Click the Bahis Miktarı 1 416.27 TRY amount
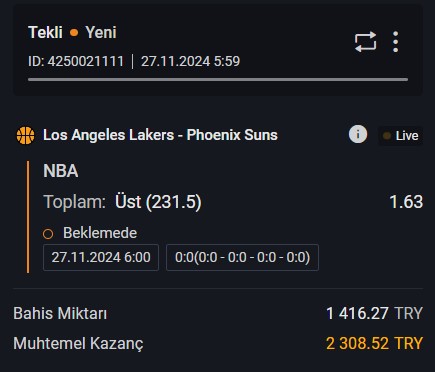 [375, 314]
